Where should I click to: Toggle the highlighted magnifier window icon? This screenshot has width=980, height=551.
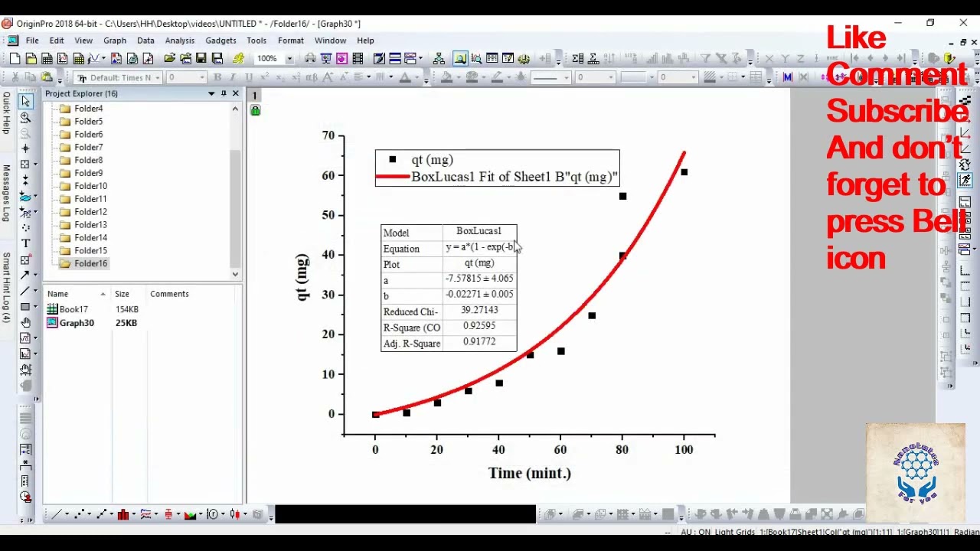point(460,58)
